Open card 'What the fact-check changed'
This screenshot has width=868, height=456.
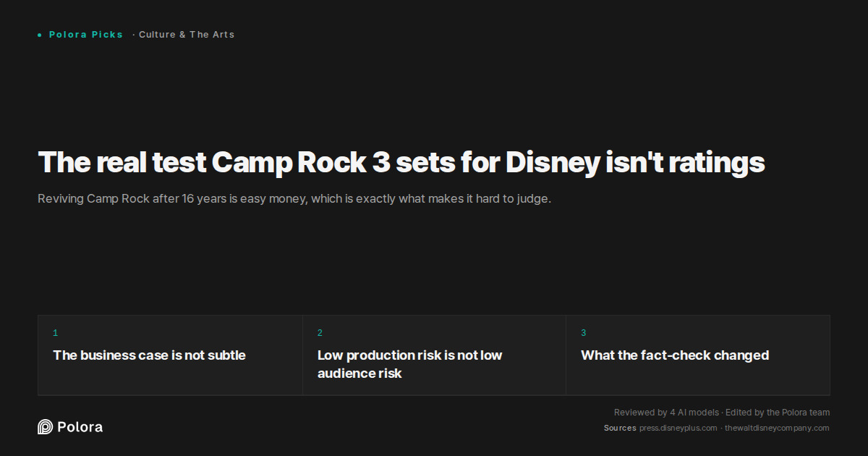coord(698,355)
